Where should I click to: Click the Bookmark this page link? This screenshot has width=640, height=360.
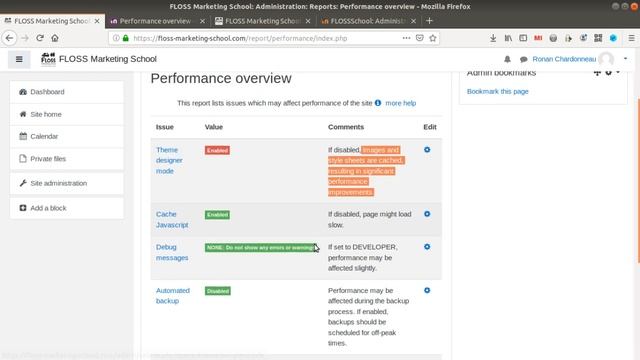pyautogui.click(x=498, y=91)
